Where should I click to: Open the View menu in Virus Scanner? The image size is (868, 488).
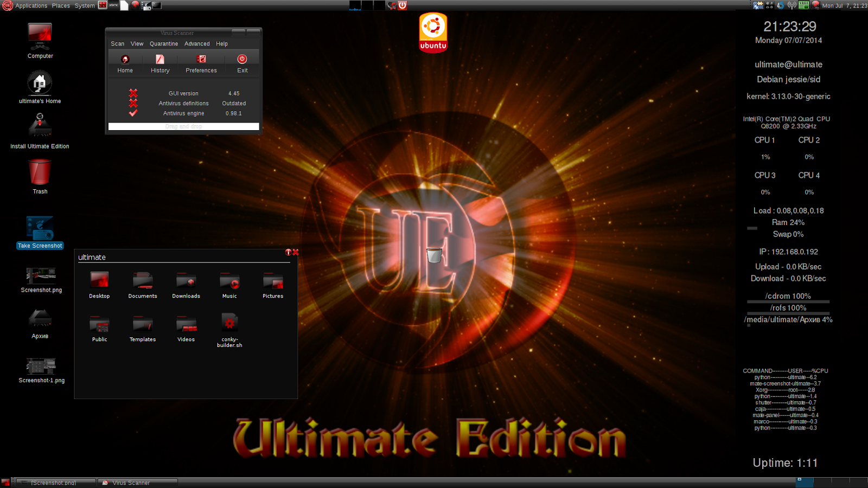tap(137, 44)
